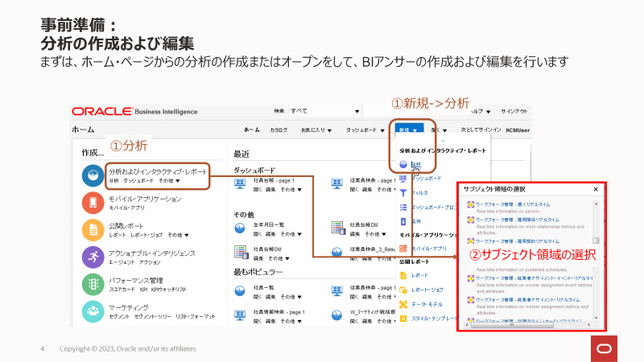Click the scroll-up arrow in subject area dialog
The width and height of the screenshot is (644, 362).
[x=596, y=204]
